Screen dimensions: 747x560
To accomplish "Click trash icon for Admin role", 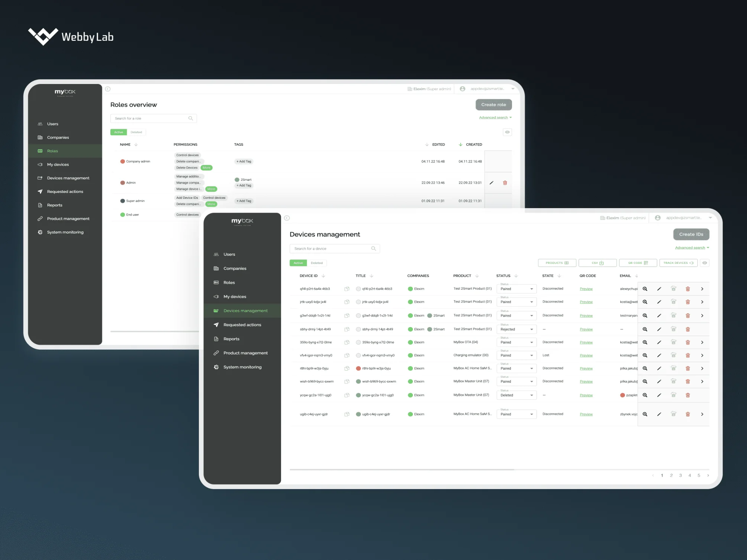I will (505, 183).
